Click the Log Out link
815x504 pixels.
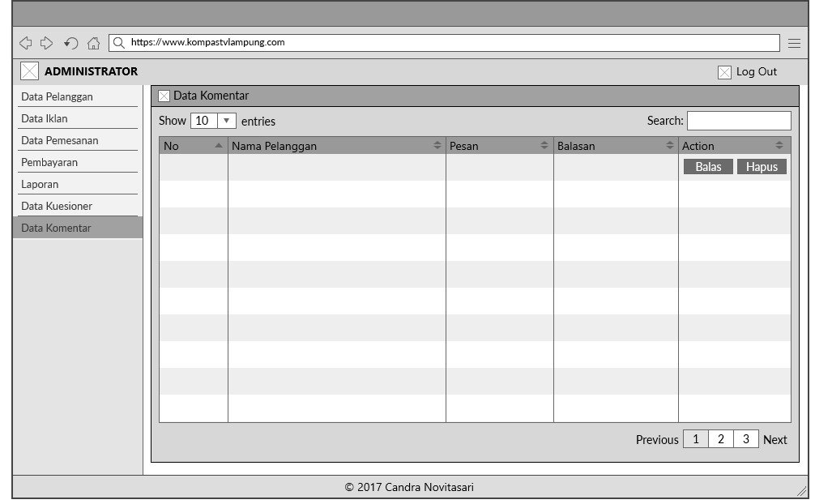(x=756, y=72)
